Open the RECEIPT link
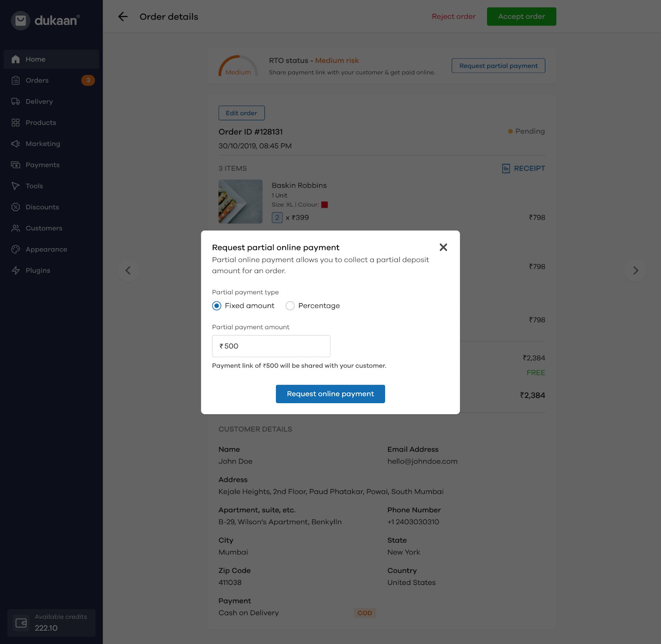661x644 pixels. coord(523,168)
